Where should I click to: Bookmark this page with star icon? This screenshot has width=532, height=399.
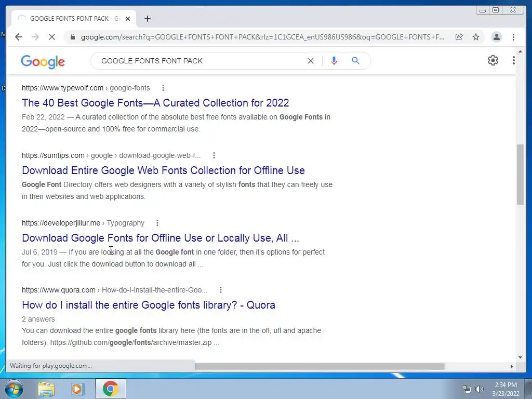tap(476, 37)
